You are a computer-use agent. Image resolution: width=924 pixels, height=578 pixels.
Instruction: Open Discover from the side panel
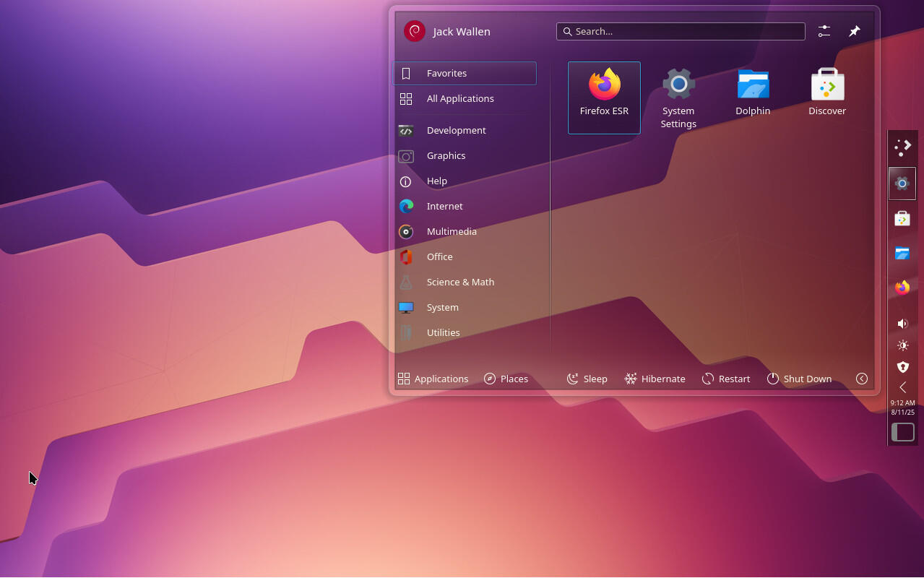pyautogui.click(x=902, y=218)
